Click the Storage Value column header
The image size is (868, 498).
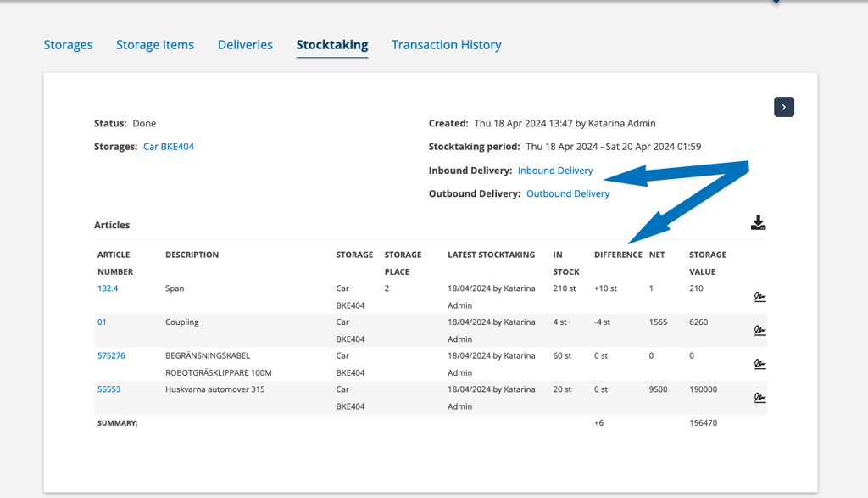[x=708, y=263]
